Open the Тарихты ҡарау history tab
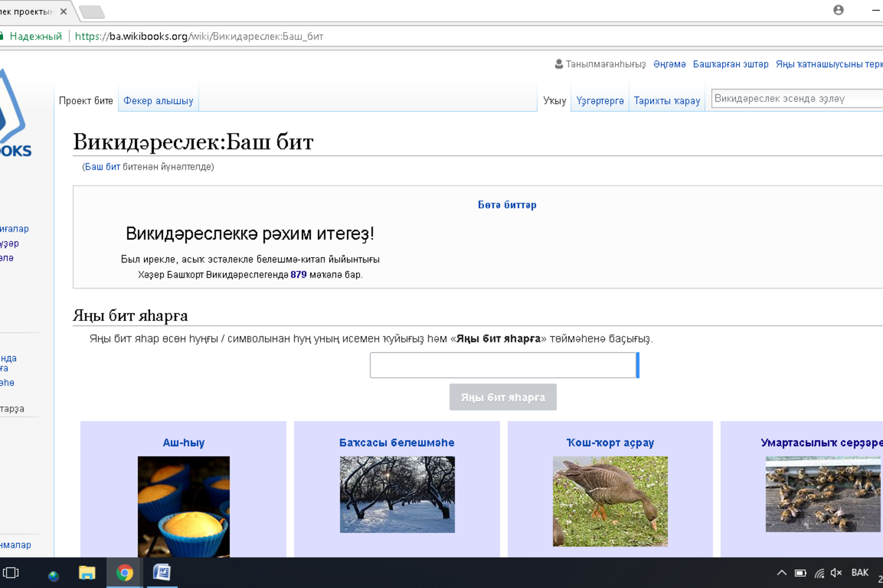This screenshot has width=883, height=588. (x=667, y=101)
